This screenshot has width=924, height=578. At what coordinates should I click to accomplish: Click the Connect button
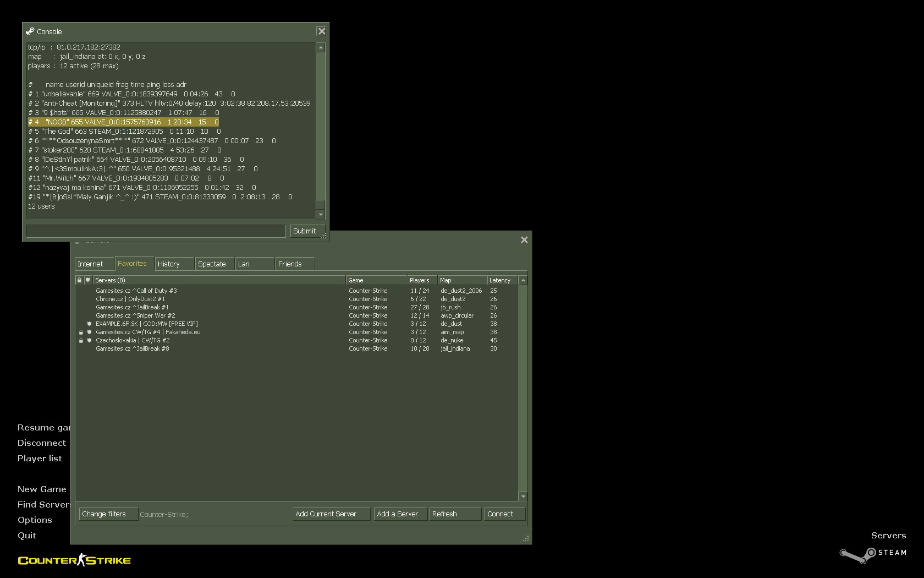pos(505,514)
